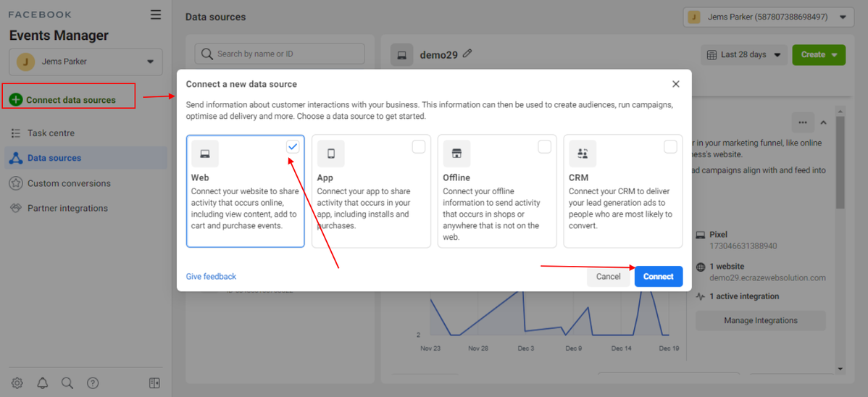Click the pencil edit icon beside demo29
This screenshot has height=397, width=868.
[x=467, y=54]
